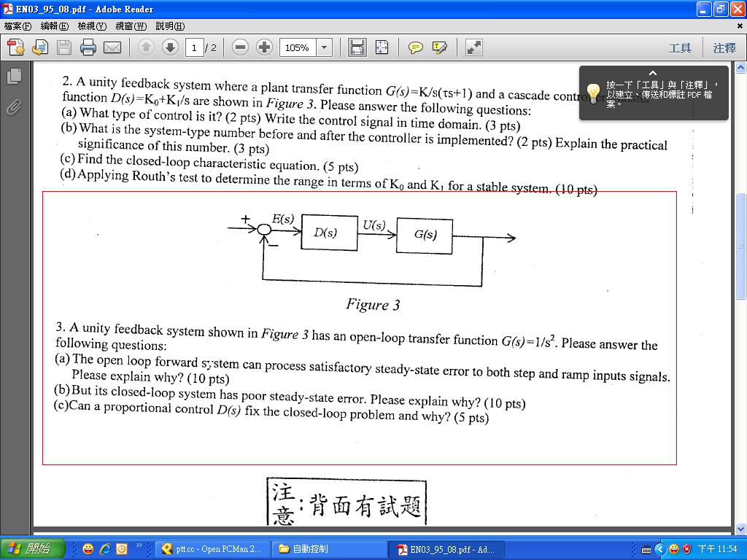Viewport: 747px width, 560px height.
Task: Open the 編輯(E) menu
Action: (54, 26)
